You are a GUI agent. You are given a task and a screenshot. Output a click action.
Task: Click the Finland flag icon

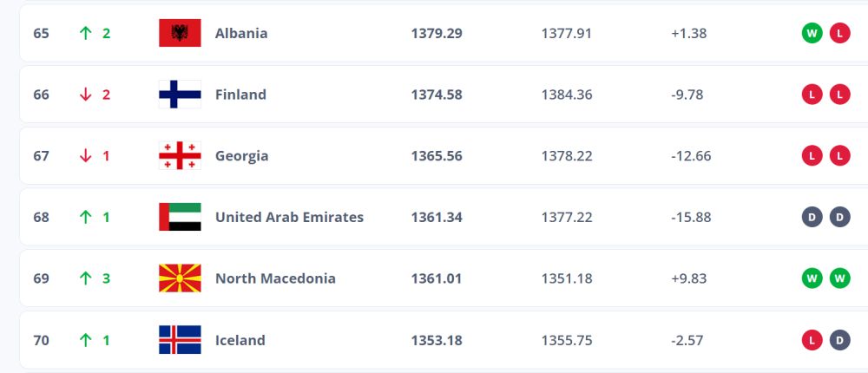[180, 95]
